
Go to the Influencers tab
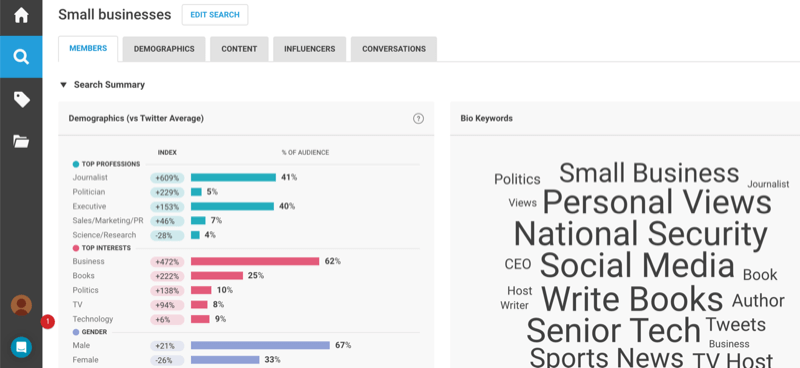[309, 49]
